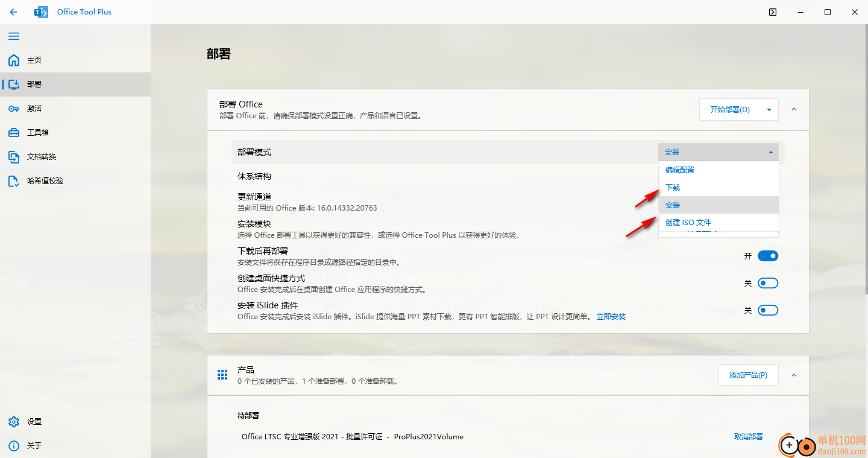The width and height of the screenshot is (868, 458).
Task: Click the back arrow icon
Action: click(x=13, y=12)
